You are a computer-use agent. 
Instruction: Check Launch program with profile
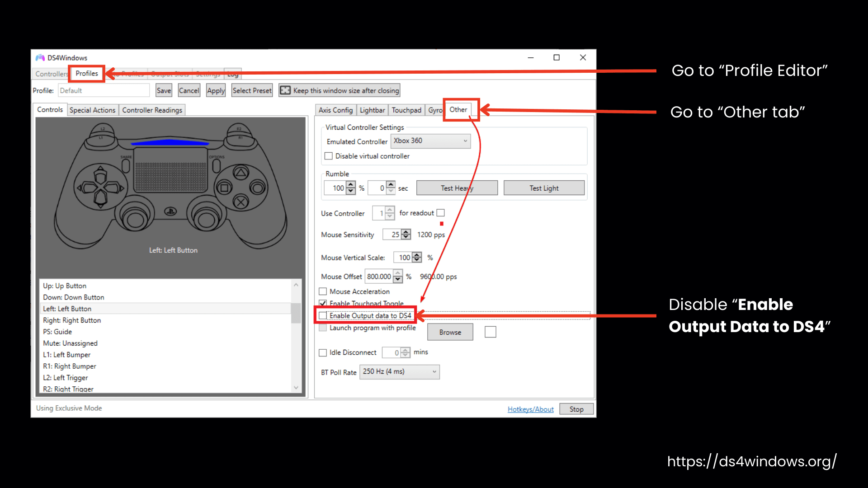pos(323,328)
